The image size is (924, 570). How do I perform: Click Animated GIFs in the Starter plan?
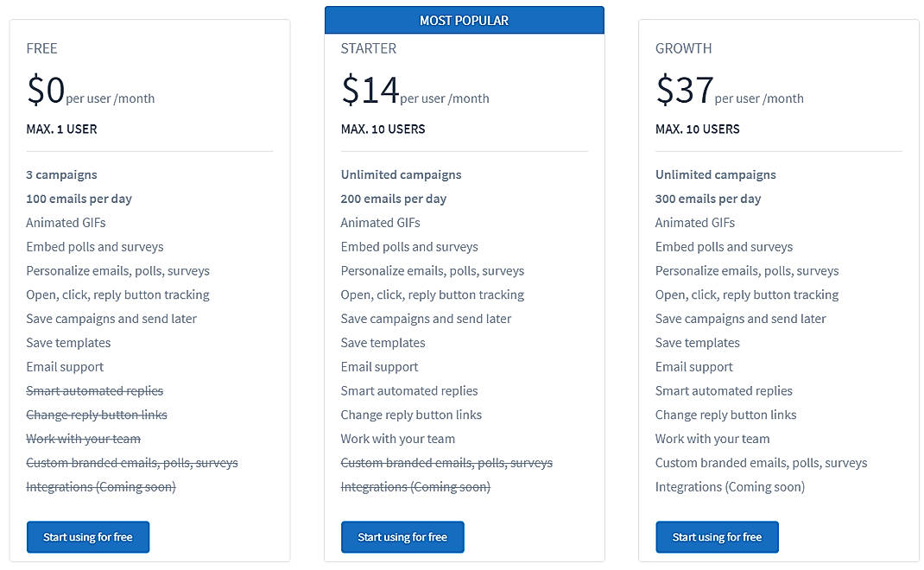[x=381, y=223]
